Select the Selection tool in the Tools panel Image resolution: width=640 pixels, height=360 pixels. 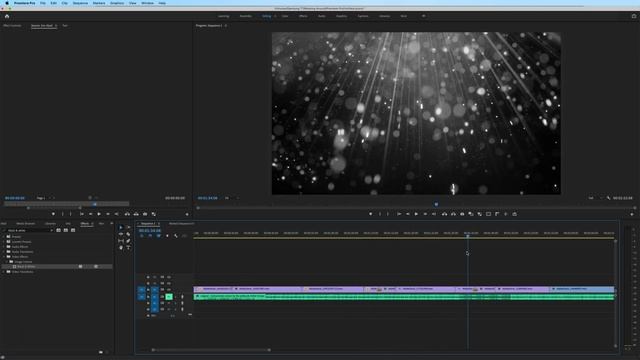click(x=121, y=227)
